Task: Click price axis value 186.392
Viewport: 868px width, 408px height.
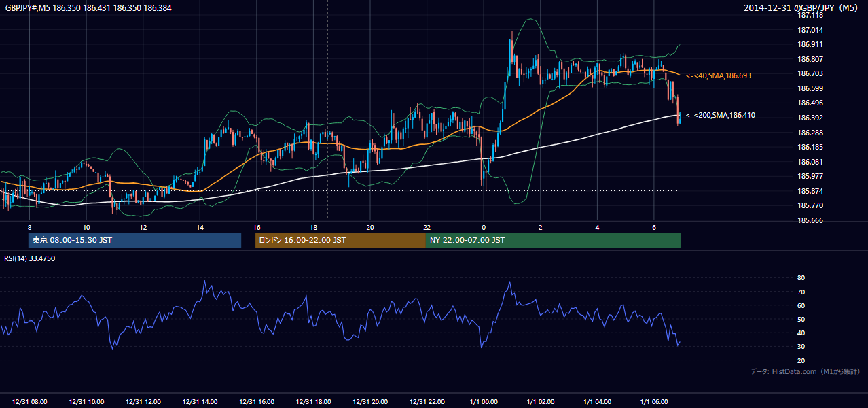Action: click(810, 118)
